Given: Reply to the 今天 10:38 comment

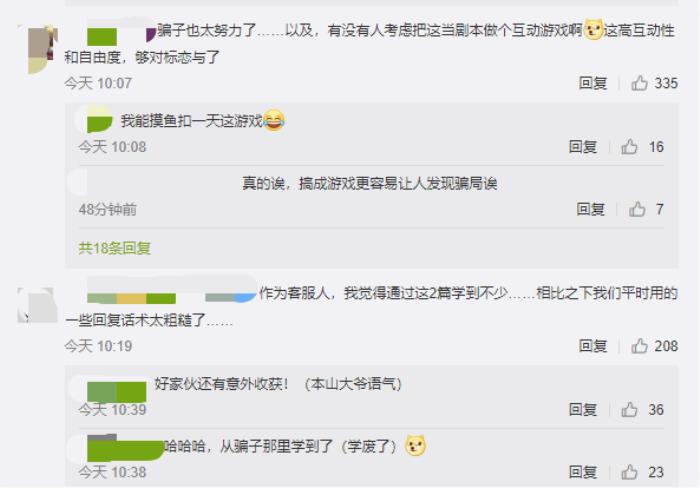Looking at the screenshot, I should click(x=583, y=471).
